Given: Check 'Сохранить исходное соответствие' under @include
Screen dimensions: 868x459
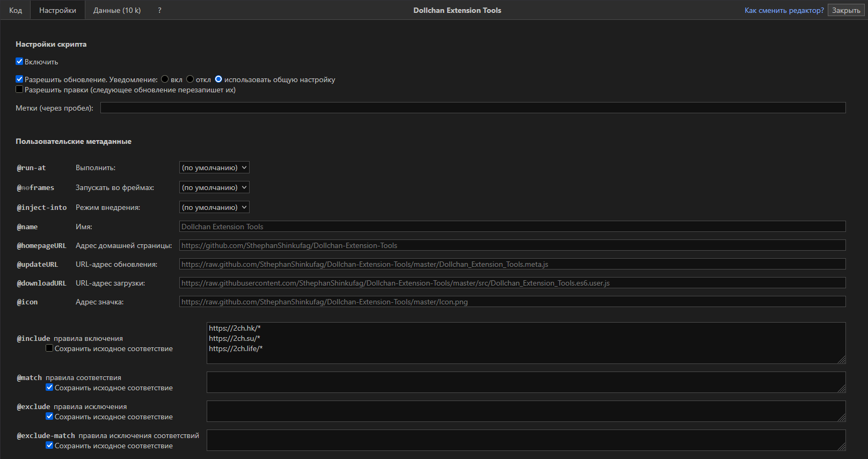Looking at the screenshot, I should [49, 348].
